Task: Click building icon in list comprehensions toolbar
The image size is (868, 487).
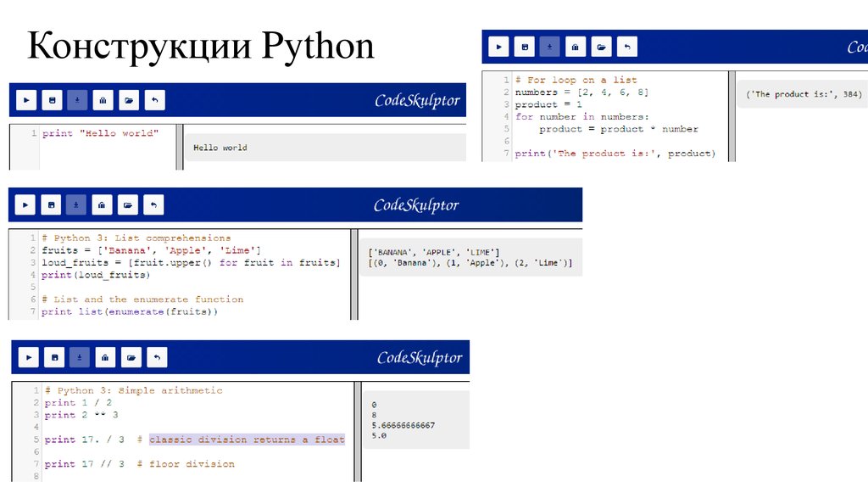Action: [102, 205]
